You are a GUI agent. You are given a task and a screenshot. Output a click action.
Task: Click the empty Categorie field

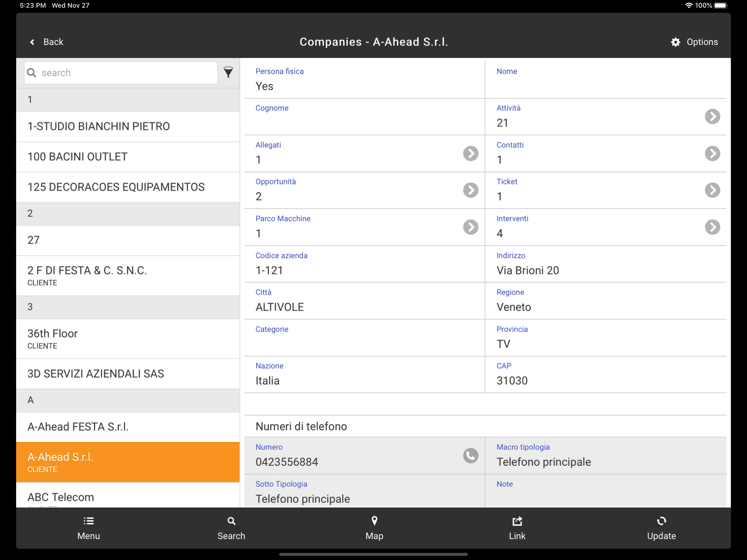coord(364,338)
